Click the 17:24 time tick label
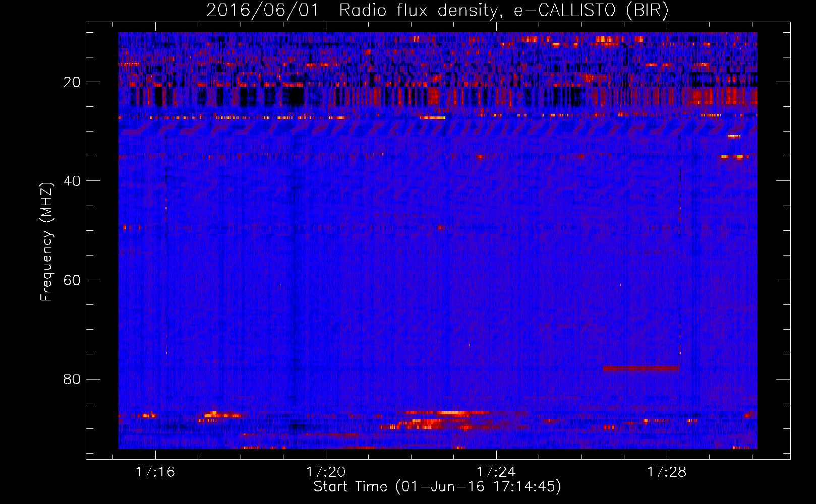This screenshot has height=504, width=816. (496, 472)
